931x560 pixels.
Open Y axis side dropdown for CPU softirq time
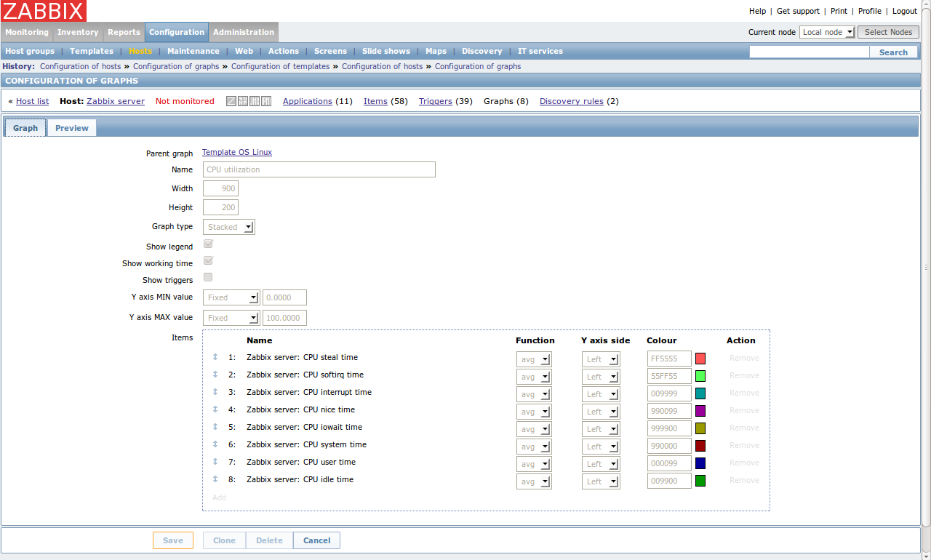click(x=601, y=376)
